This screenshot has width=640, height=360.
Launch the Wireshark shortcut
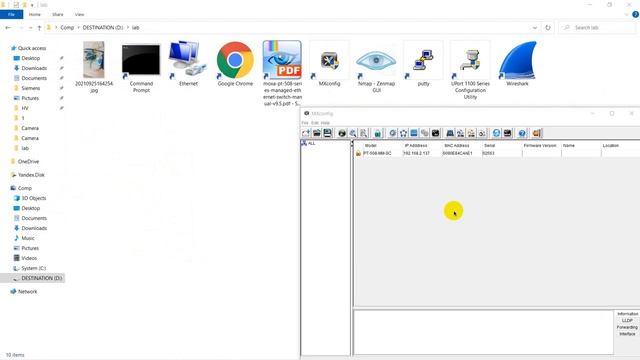coord(517,64)
